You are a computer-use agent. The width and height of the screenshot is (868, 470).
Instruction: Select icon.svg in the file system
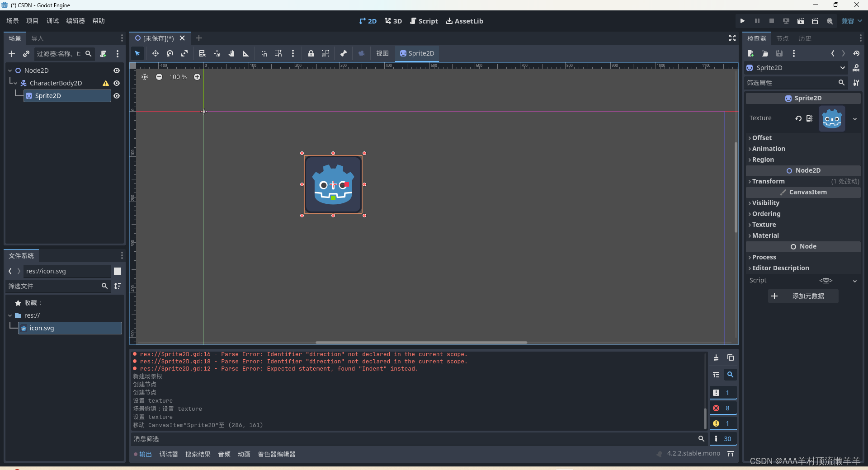pyautogui.click(x=70, y=328)
